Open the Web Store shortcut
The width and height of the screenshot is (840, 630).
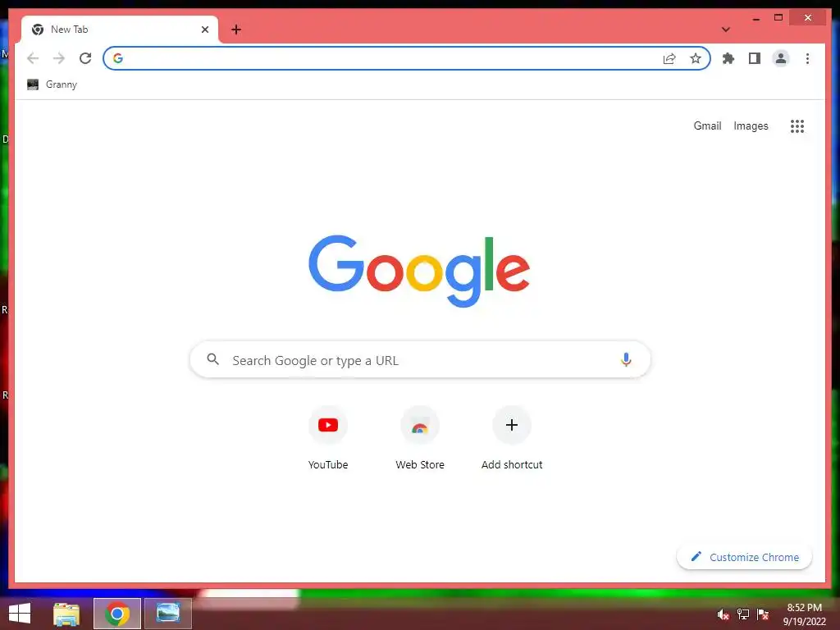pos(420,438)
